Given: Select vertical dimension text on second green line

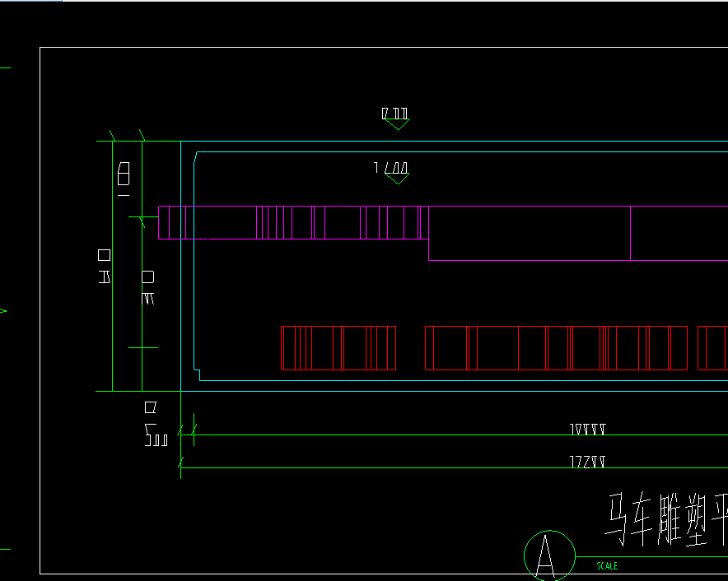Looking at the screenshot, I should [147, 288].
